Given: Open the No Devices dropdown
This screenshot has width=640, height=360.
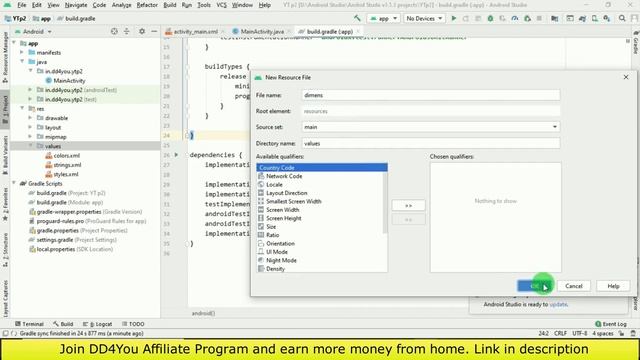Looking at the screenshot, I should click(x=424, y=18).
